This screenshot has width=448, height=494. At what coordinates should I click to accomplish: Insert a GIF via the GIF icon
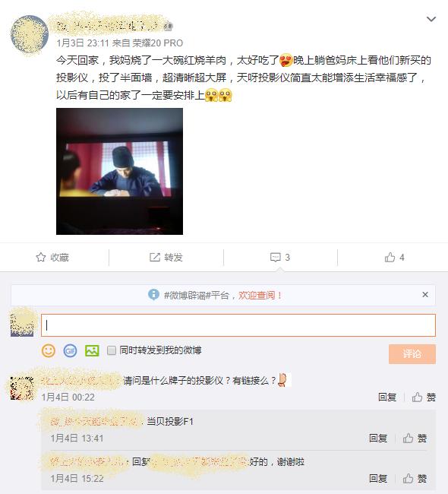tap(70, 350)
